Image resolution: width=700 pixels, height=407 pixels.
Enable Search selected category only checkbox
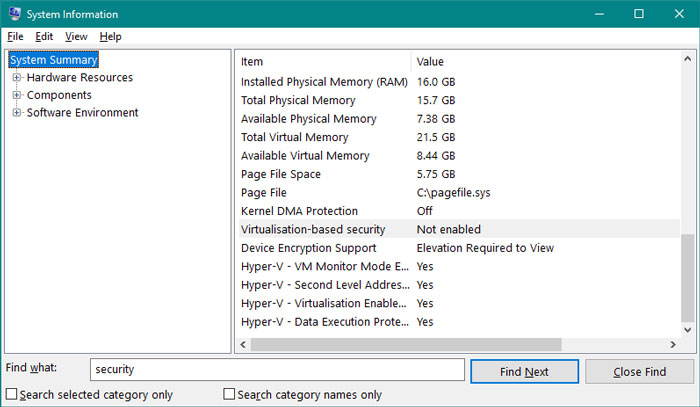(x=11, y=395)
